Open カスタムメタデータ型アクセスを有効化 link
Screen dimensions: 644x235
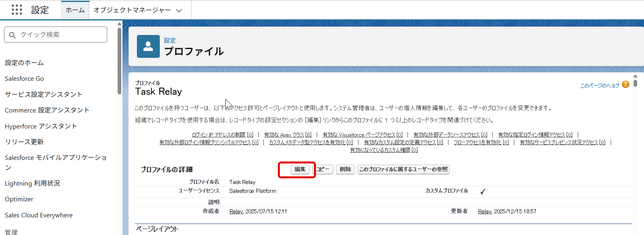tap(311, 142)
